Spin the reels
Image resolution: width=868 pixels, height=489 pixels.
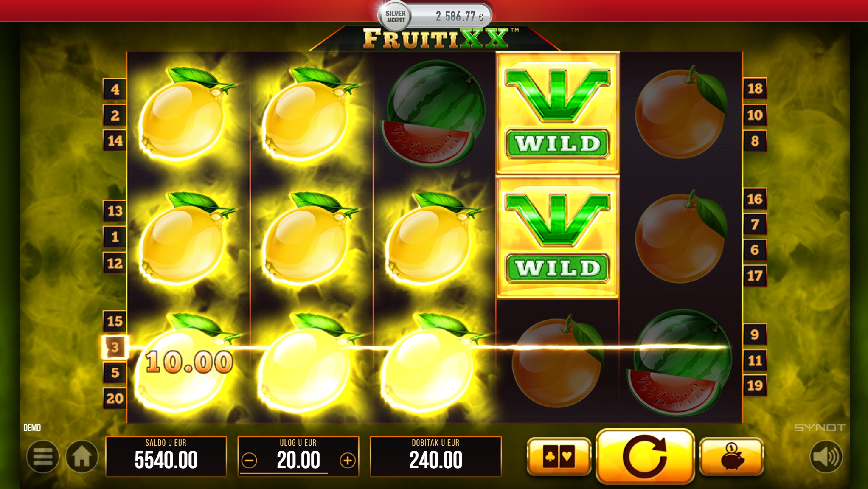click(x=645, y=457)
